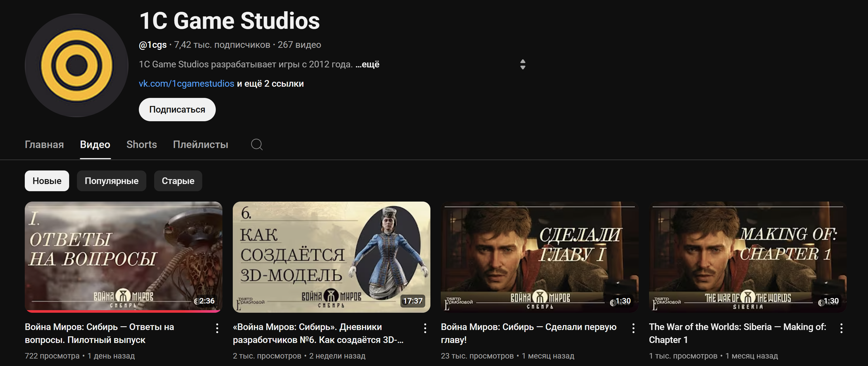The height and width of the screenshot is (366, 868).
Task: Click the red watch-progress bar on first video
Action: click(123, 311)
